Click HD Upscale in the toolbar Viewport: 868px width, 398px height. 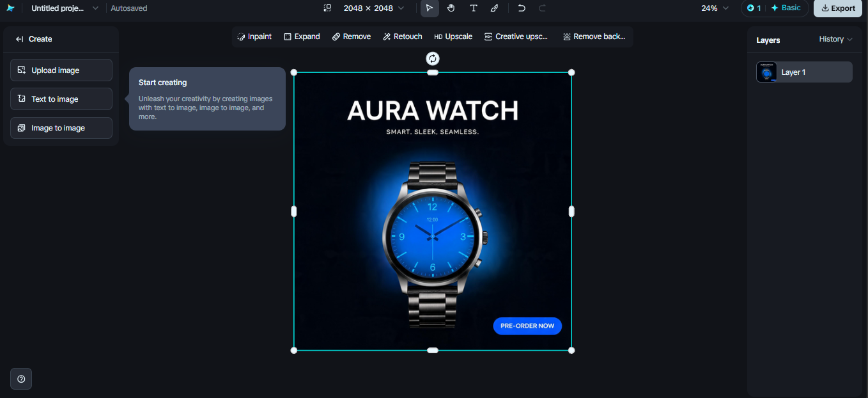[x=453, y=36]
